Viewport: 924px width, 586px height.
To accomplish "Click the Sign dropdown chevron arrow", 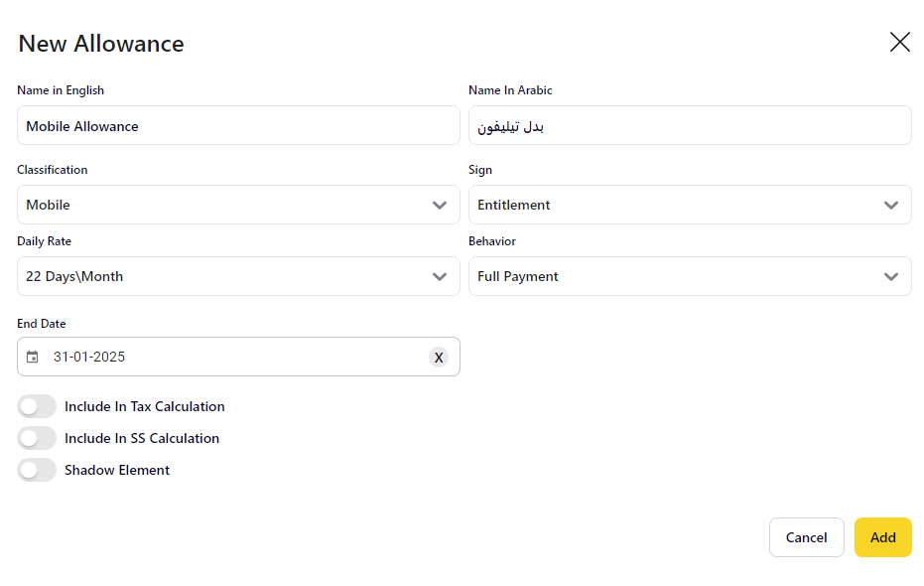I will click(x=891, y=205).
